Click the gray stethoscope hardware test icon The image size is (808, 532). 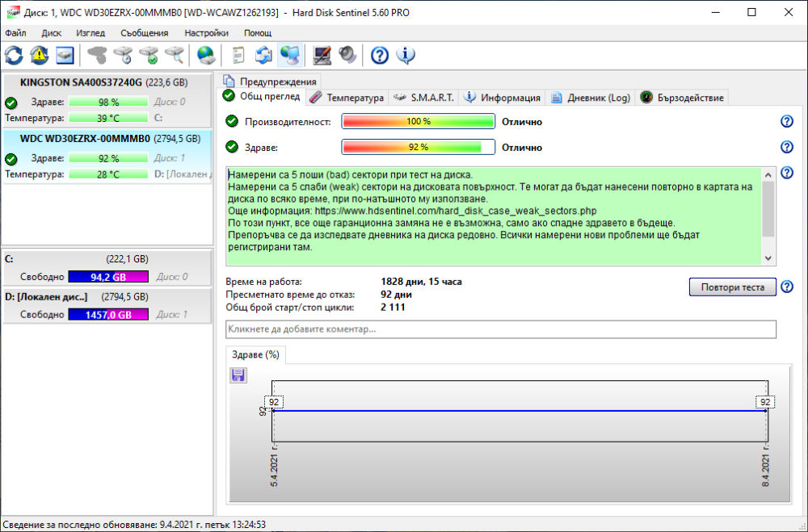[x=97, y=55]
